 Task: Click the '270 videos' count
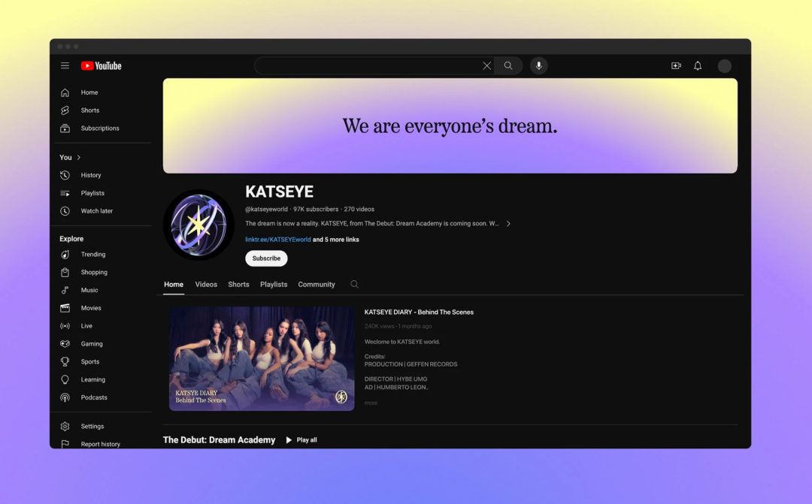[359, 209]
